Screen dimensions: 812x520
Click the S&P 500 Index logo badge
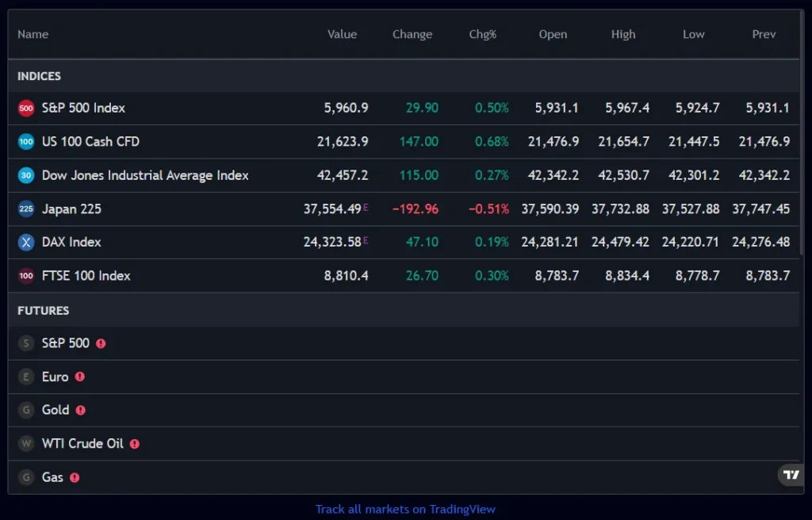click(x=25, y=108)
